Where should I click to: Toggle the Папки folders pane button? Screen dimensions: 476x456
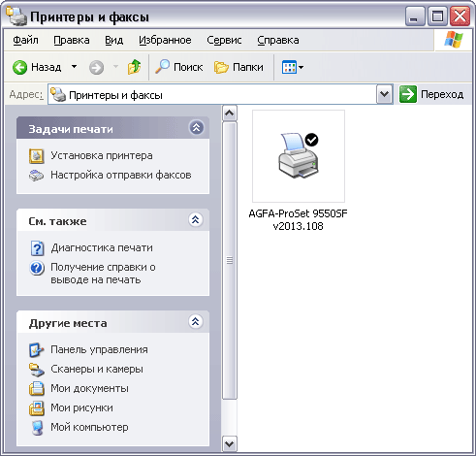click(238, 67)
